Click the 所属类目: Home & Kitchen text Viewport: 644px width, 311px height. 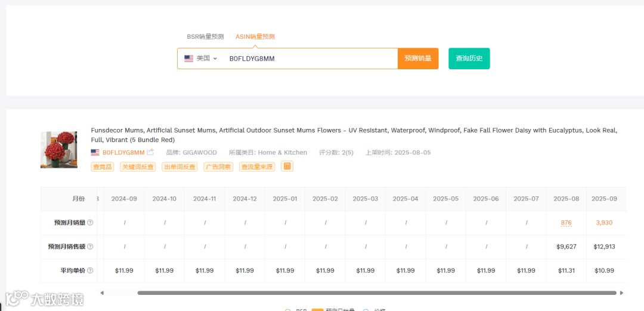pyautogui.click(x=268, y=152)
